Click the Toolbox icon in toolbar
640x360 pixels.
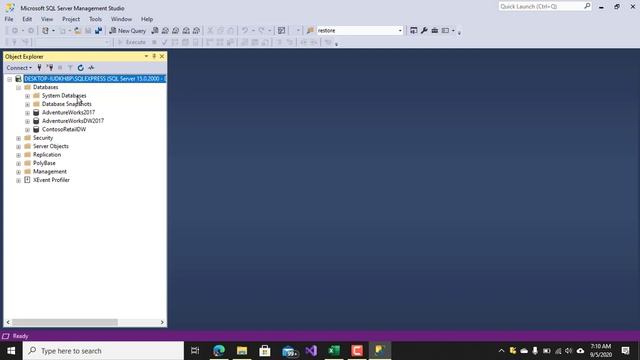pyautogui.click(x=435, y=31)
